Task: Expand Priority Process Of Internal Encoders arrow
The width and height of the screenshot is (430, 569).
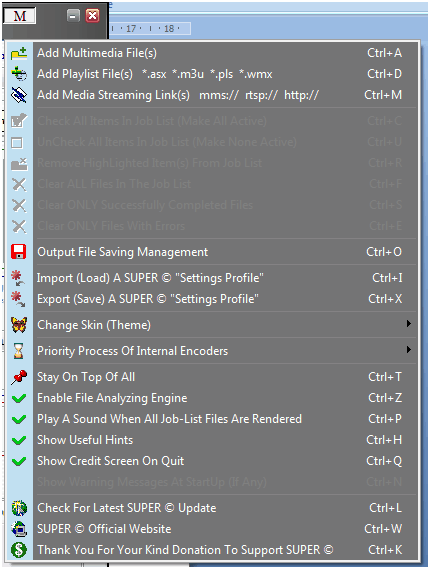Action: pos(409,350)
